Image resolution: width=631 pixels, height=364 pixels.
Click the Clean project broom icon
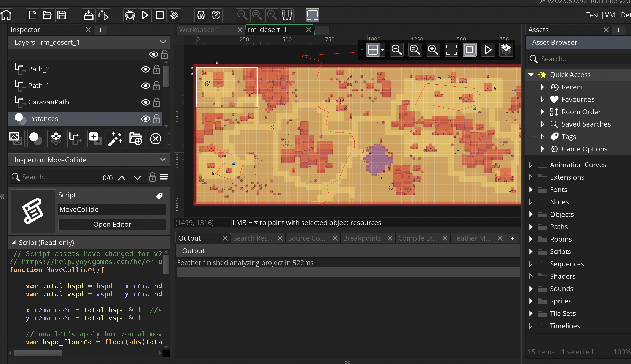(x=174, y=15)
